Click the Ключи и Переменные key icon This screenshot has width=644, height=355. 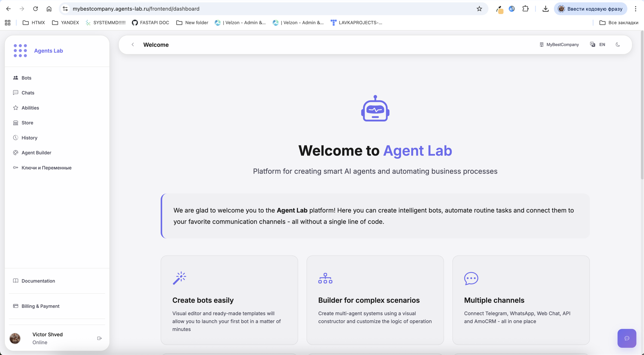pos(15,168)
